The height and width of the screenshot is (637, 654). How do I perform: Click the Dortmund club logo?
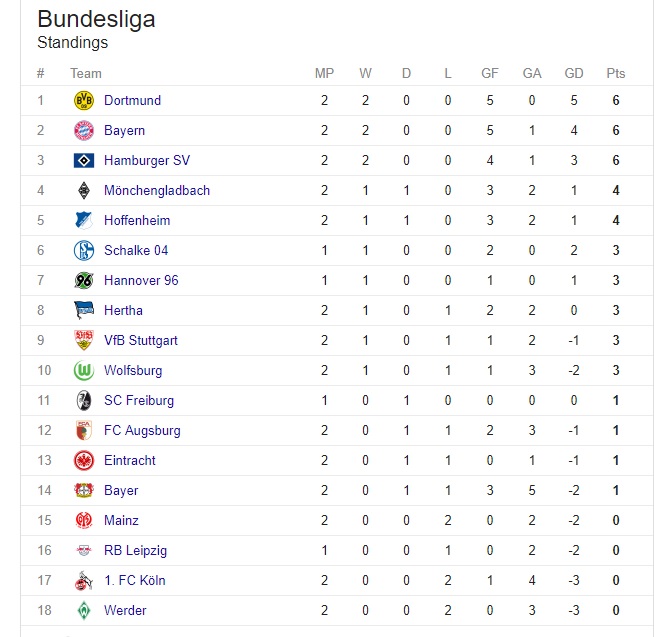click(x=83, y=100)
